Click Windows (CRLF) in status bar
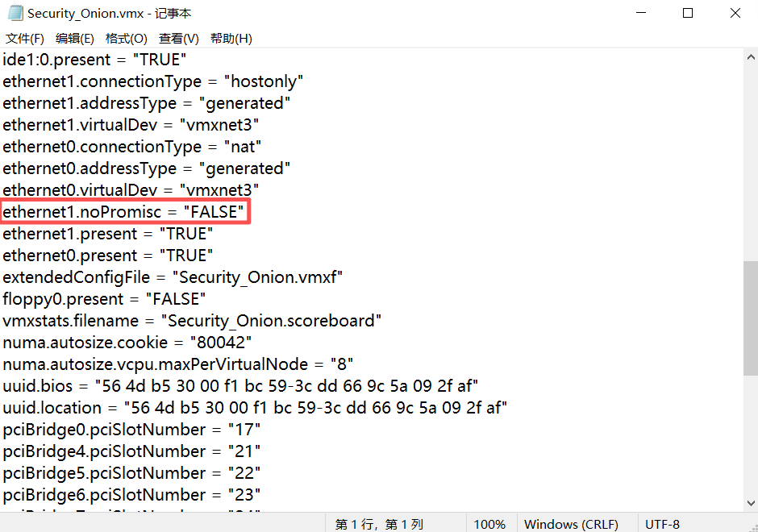The width and height of the screenshot is (758, 532). pos(572,524)
